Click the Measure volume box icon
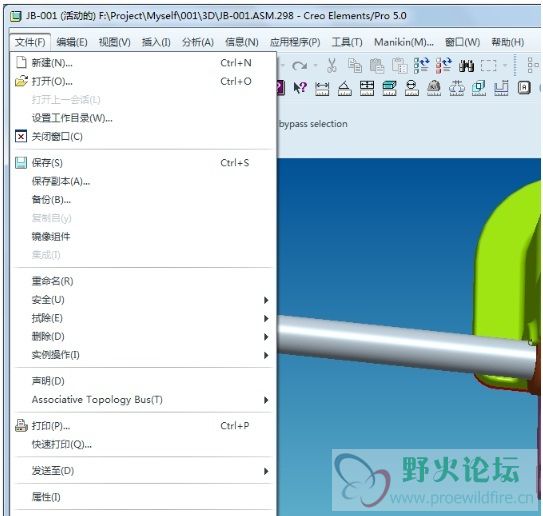 (x=389, y=88)
